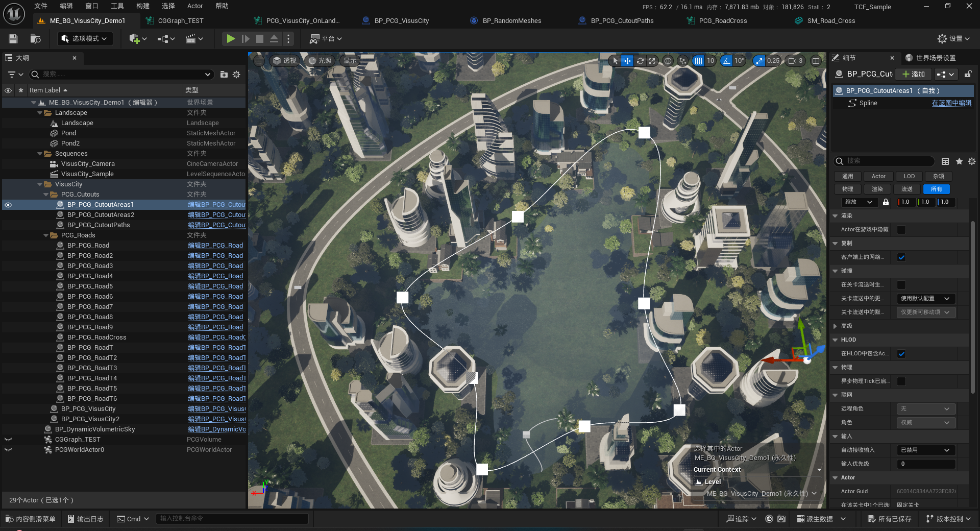Viewport: 980px width, 531px height.
Task: Open the Settings dropdown
Action: (954, 39)
